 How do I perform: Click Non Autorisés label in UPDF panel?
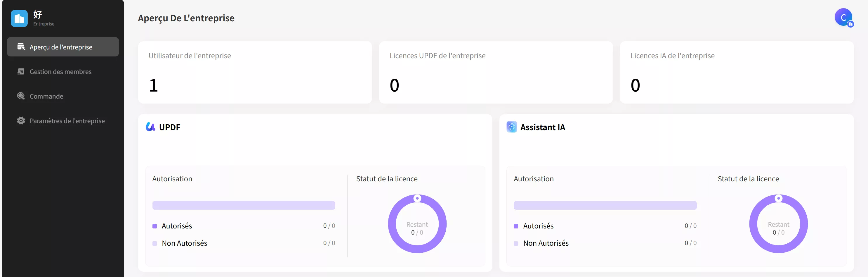184,243
